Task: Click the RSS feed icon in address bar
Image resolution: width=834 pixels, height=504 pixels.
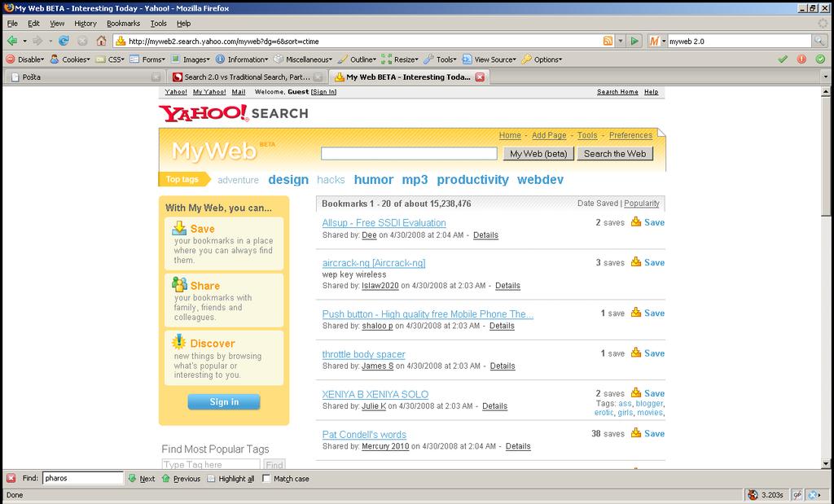Action: click(x=608, y=41)
